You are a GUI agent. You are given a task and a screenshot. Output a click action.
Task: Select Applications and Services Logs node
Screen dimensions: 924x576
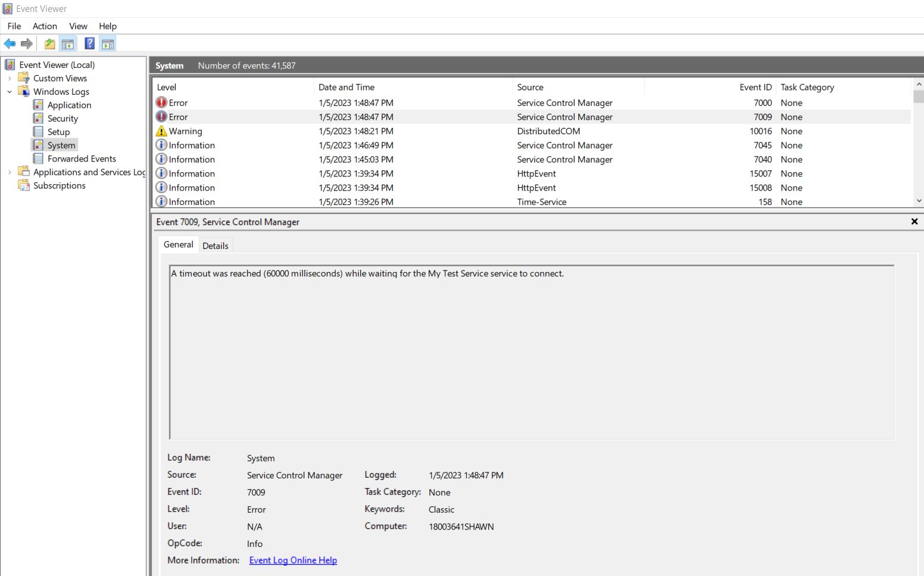[89, 172]
